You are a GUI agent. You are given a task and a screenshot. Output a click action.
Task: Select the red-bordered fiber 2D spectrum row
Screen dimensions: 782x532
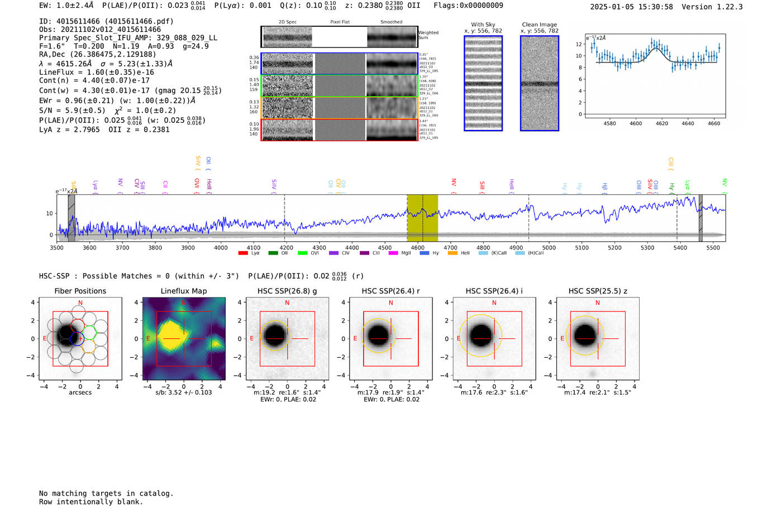pyautogui.click(x=340, y=130)
